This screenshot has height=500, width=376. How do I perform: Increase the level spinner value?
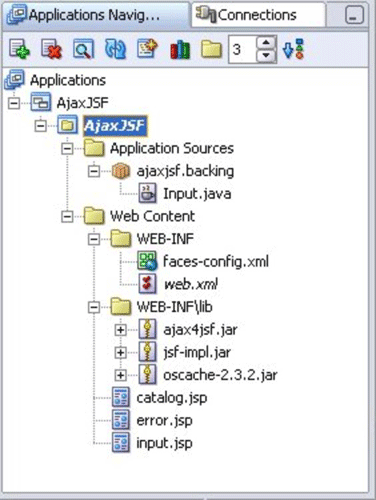[x=266, y=43]
